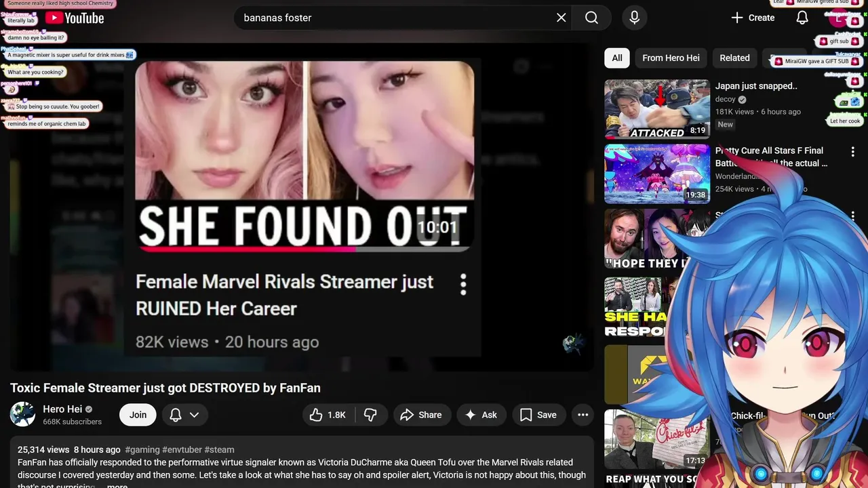Image resolution: width=868 pixels, height=488 pixels.
Task: Click the Ask button
Action: point(481,415)
